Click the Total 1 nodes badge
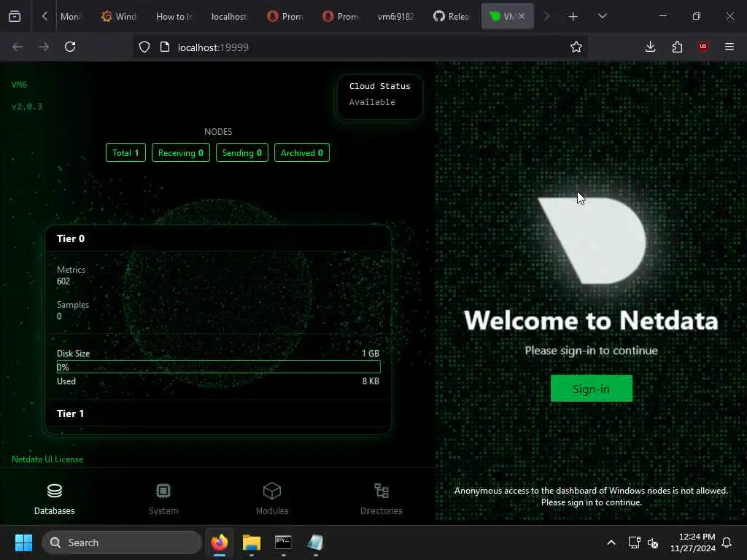 [x=125, y=153]
